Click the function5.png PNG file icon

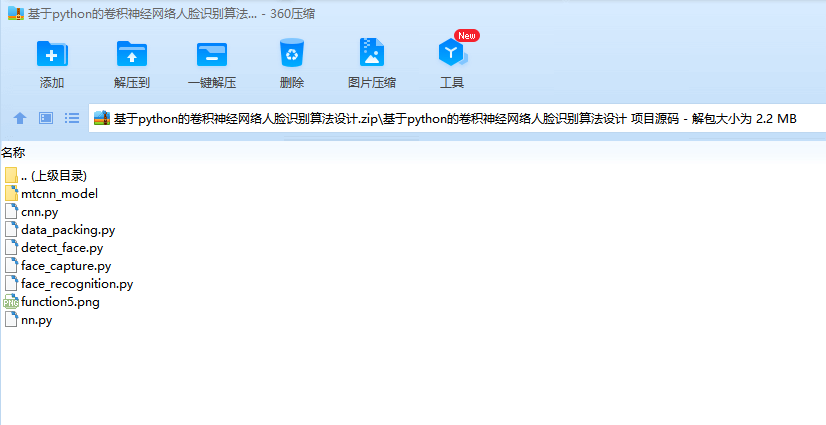click(11, 302)
